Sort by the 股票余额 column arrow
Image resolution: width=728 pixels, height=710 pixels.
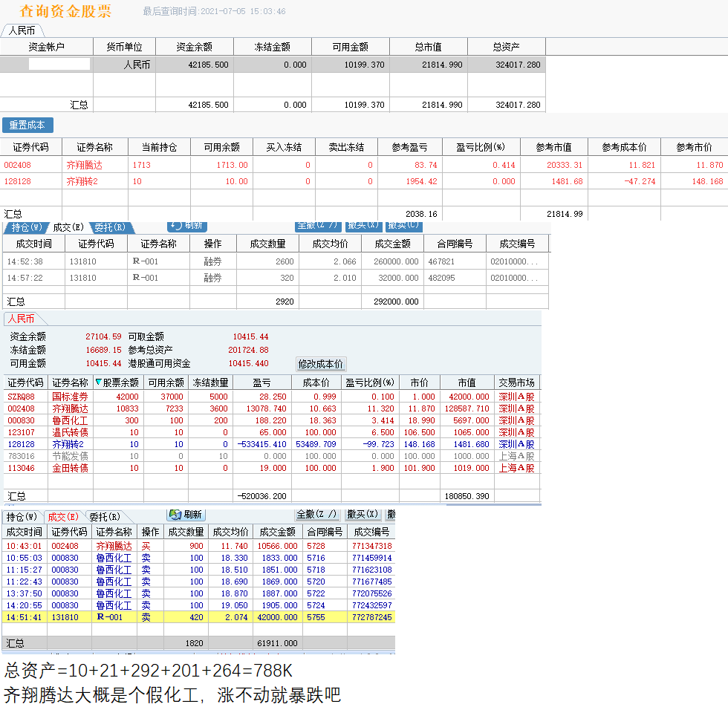[x=99, y=382]
